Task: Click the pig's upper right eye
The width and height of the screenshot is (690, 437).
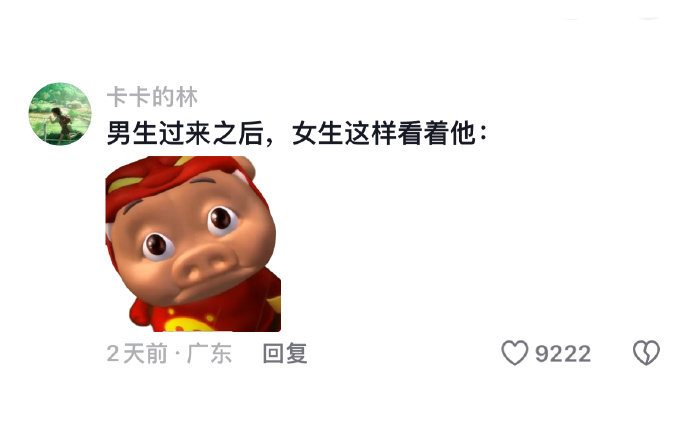Action: click(222, 219)
